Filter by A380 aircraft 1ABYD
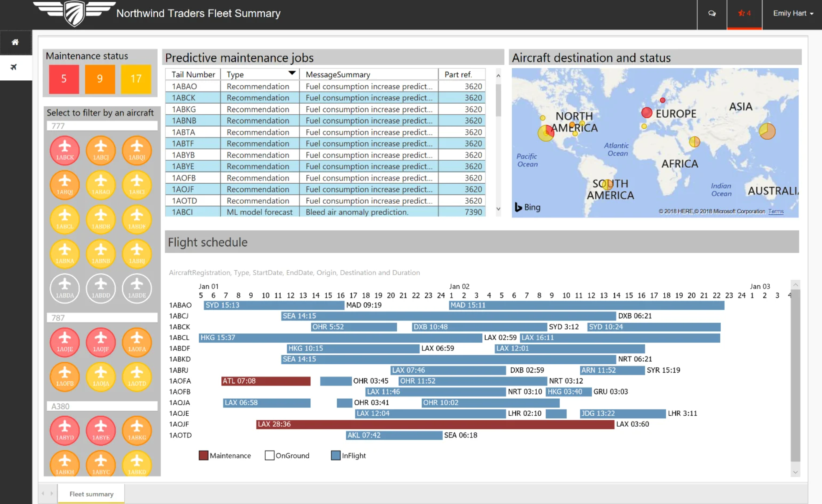 pos(65,431)
